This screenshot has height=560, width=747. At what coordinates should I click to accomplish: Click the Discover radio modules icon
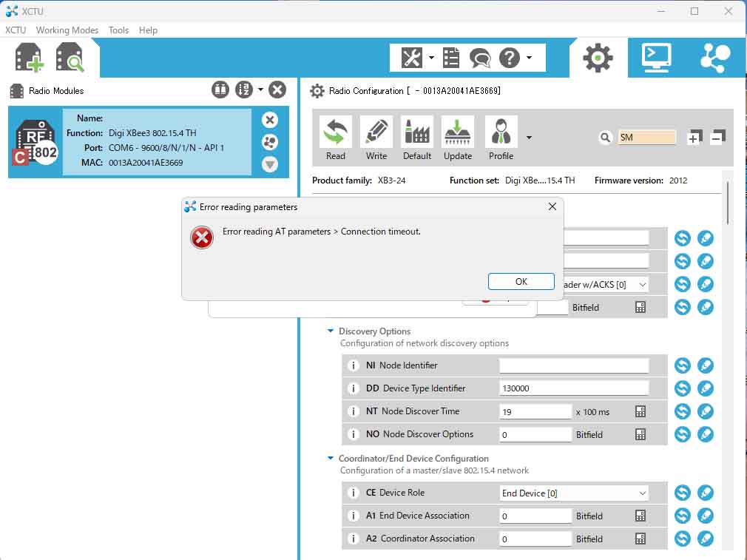(70, 57)
